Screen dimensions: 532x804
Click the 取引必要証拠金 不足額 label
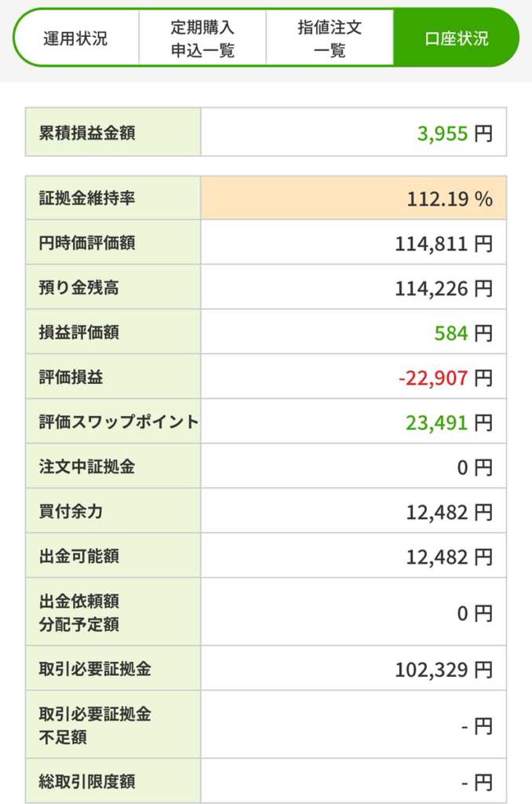pyautogui.click(x=95, y=725)
